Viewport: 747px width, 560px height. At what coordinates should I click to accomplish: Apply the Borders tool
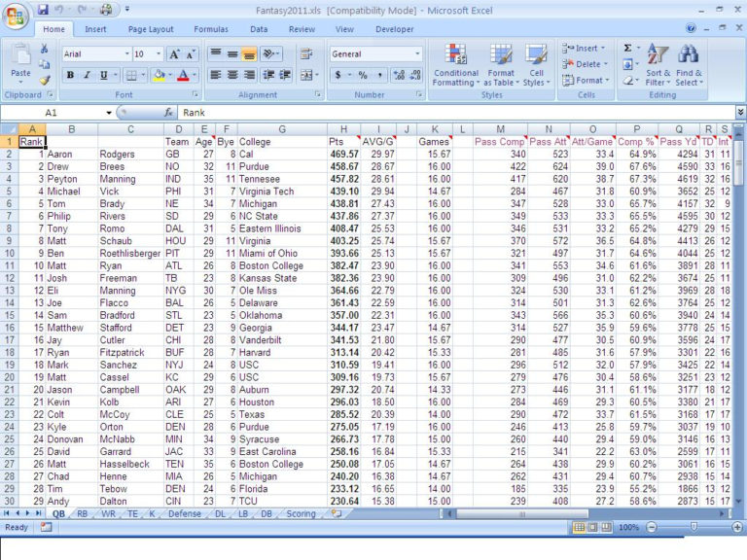[x=131, y=75]
